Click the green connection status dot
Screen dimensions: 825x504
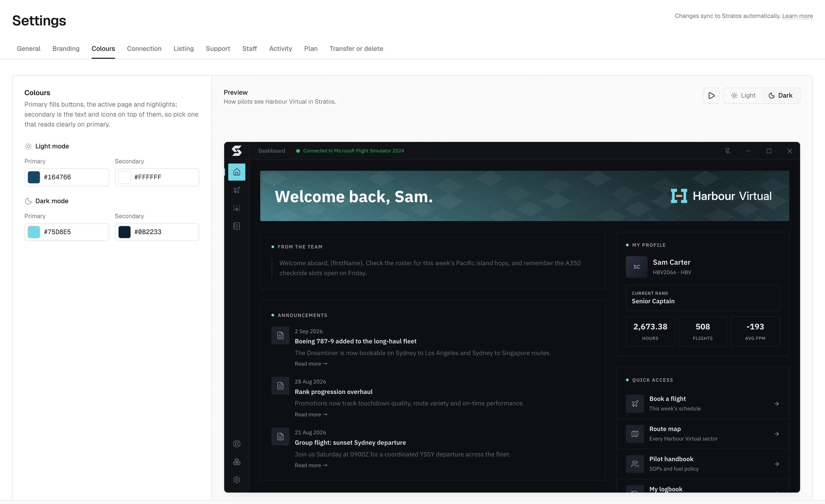pos(298,151)
